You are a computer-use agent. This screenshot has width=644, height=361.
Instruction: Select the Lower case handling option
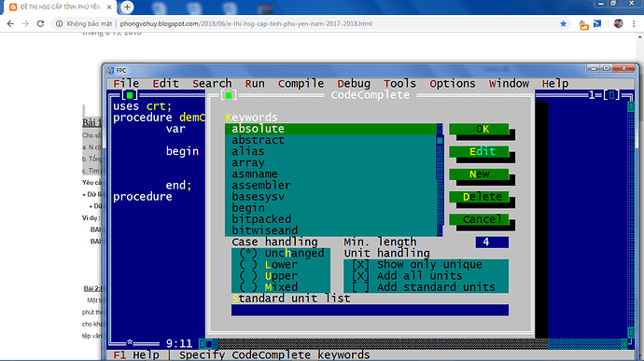(269, 265)
